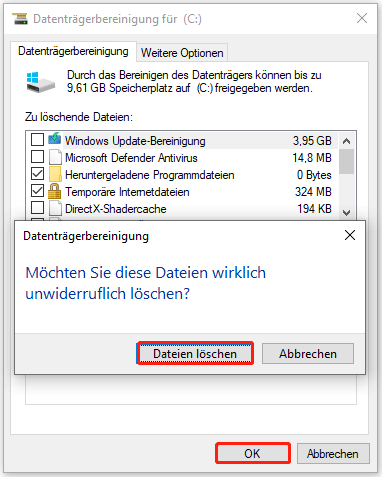Screen dimensions: 382x477
Task: Close the confirmation dialog with X
Action: pos(350,235)
